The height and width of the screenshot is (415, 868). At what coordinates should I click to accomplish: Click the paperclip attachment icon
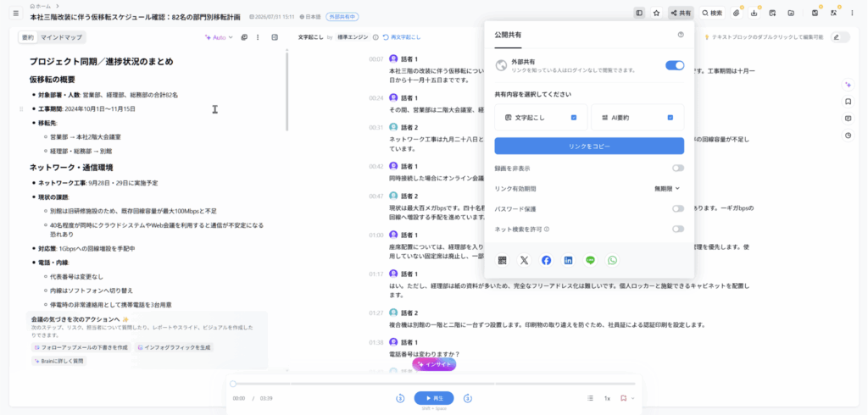[x=737, y=13]
